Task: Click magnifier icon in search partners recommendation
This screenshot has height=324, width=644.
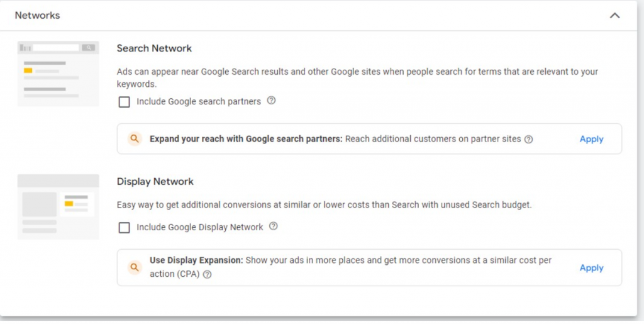Action: [x=134, y=139]
